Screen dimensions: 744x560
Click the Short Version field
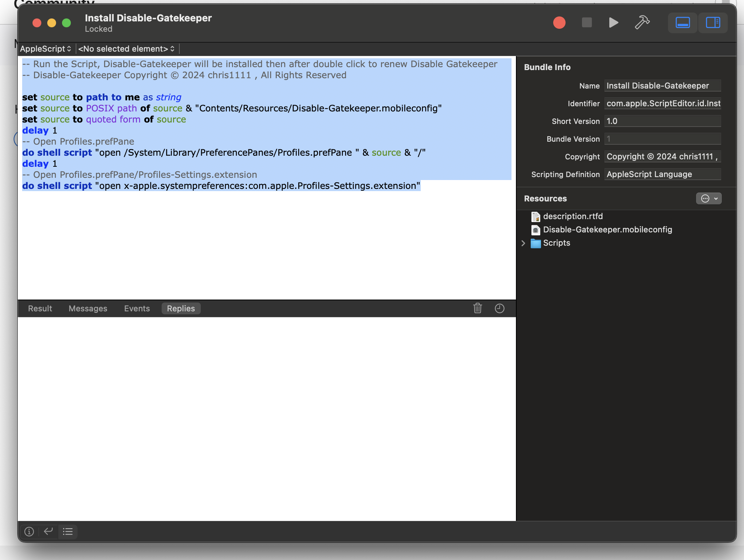click(x=662, y=121)
